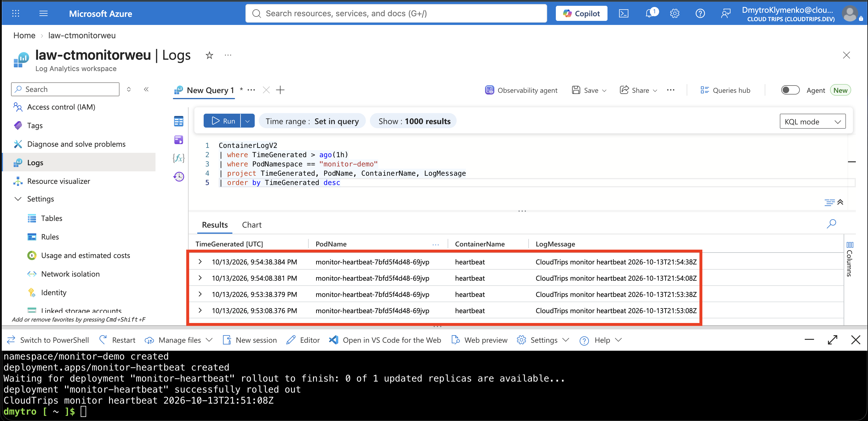Switch to PowerShell in Cloud Shell
Image resolution: width=868 pixels, height=421 pixels.
coord(48,340)
